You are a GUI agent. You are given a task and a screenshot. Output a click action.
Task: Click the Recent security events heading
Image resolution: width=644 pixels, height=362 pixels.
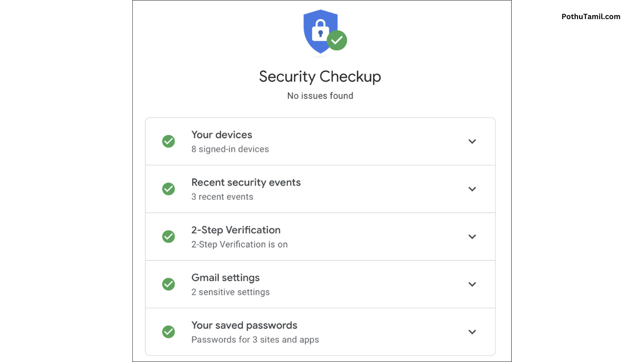pos(246,183)
